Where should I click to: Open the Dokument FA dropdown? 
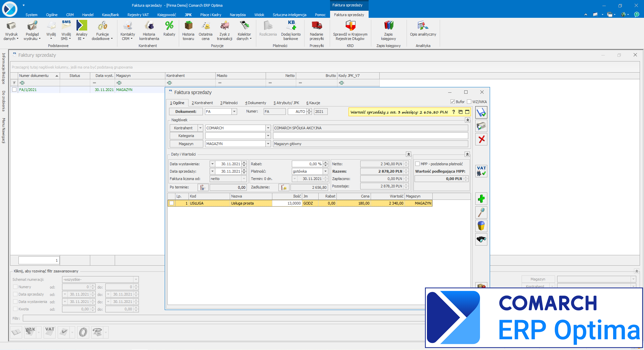point(234,112)
